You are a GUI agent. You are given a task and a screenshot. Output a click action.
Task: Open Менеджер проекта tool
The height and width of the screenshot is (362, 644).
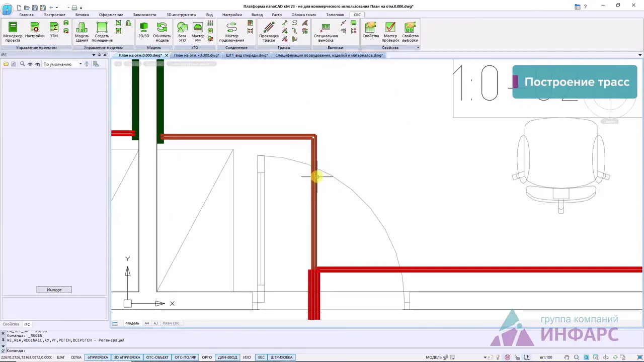click(x=13, y=32)
